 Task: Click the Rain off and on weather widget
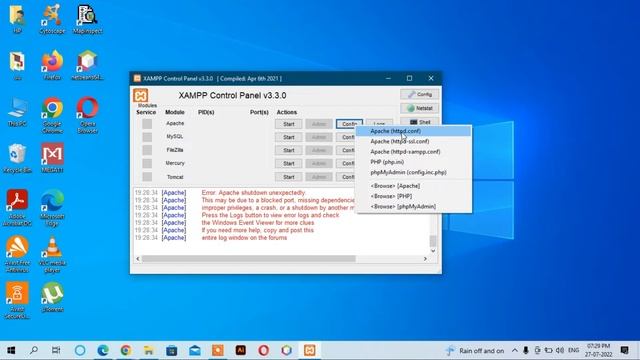475,351
